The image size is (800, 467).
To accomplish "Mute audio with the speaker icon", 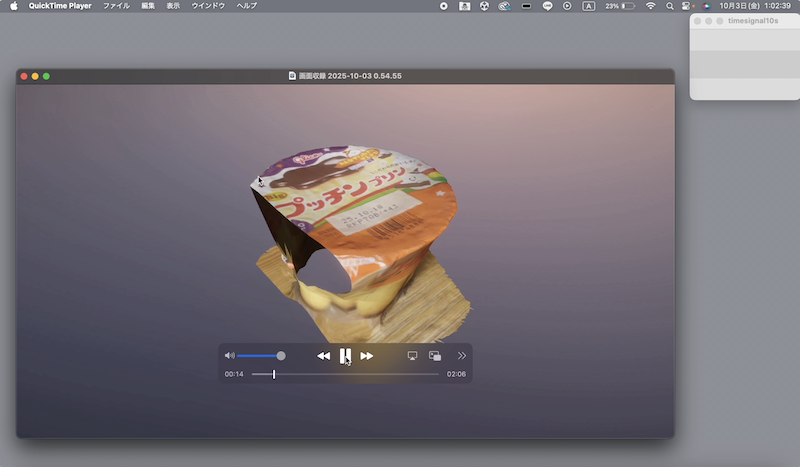I will point(229,356).
